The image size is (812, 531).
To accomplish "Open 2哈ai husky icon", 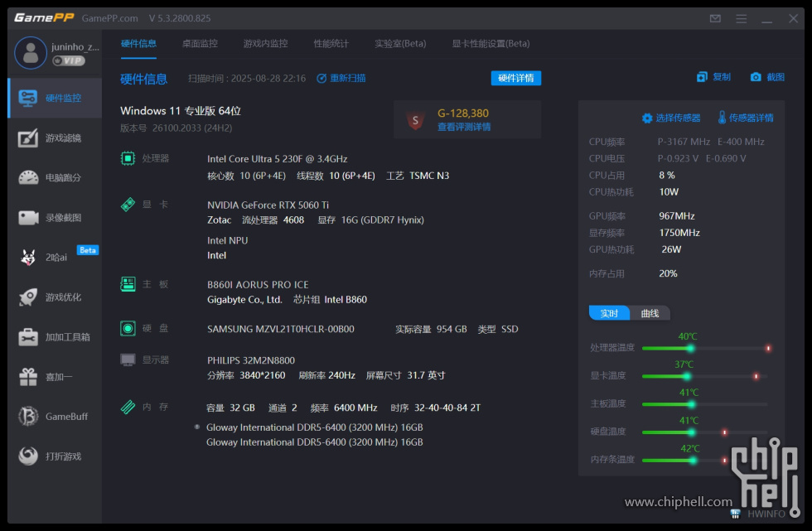I will point(28,258).
